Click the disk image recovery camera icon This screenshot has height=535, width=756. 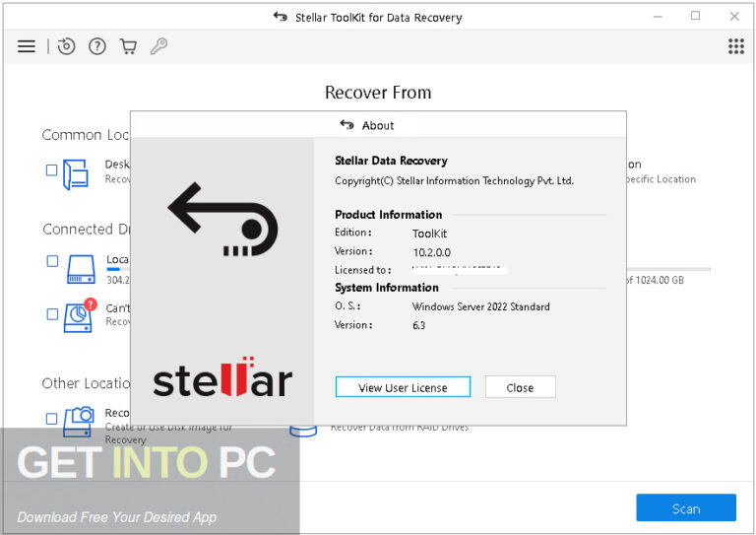point(79,422)
